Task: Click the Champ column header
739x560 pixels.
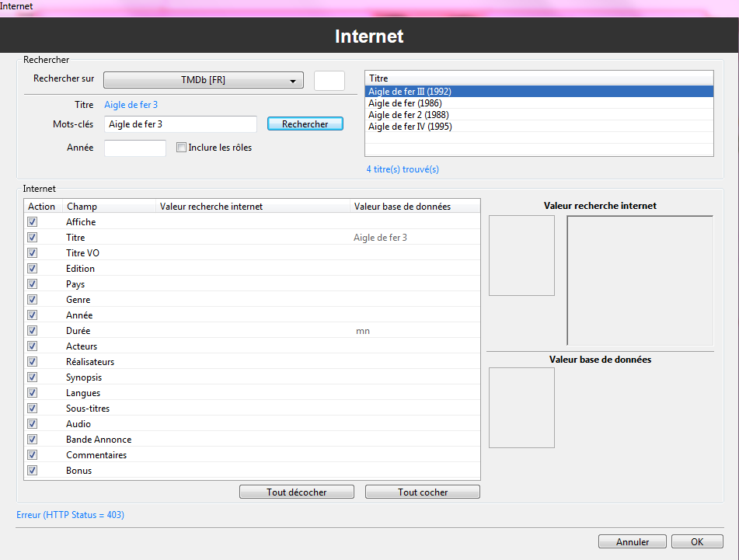Action: 109,207
